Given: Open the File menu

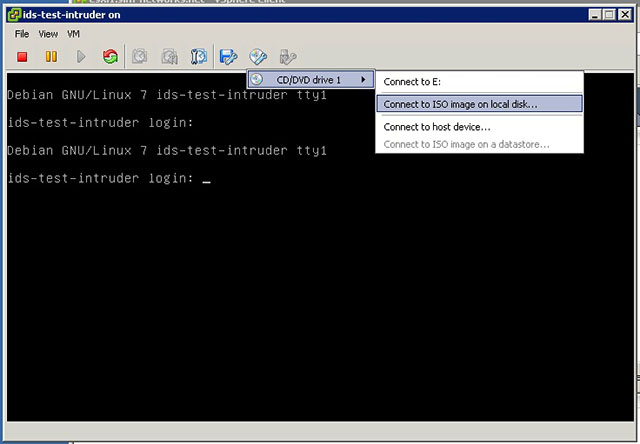Looking at the screenshot, I should point(22,34).
